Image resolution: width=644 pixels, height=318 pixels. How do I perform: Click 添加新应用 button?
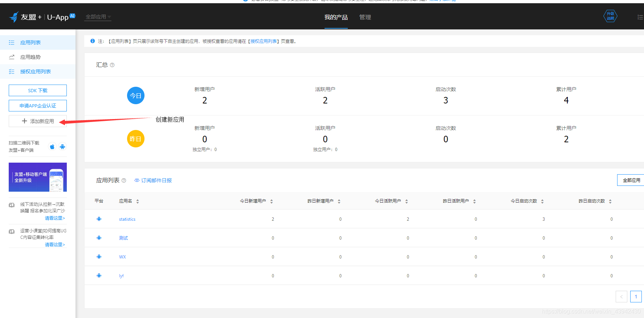38,121
